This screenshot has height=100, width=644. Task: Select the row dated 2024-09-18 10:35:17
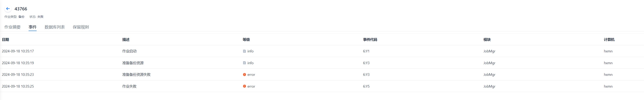tap(18, 51)
